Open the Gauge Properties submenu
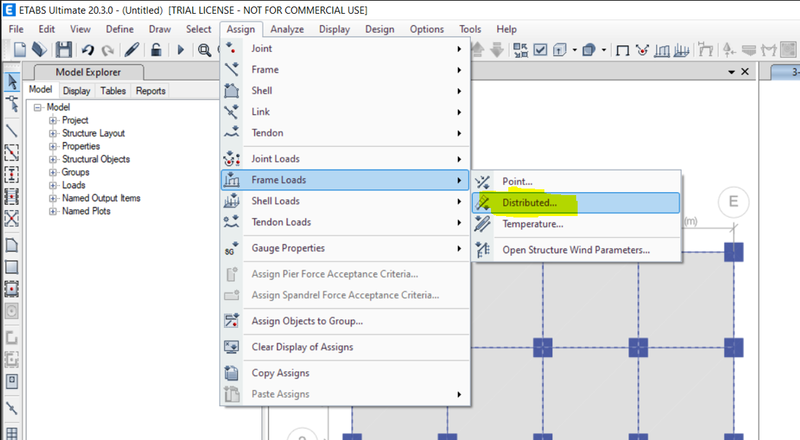This screenshot has width=800, height=440. coord(345,248)
